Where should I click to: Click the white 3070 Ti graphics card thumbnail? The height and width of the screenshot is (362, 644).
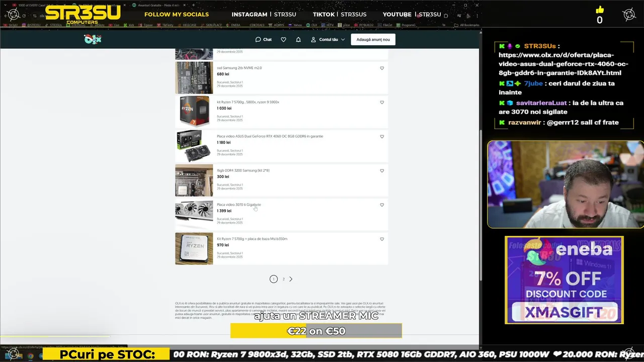[194, 214]
